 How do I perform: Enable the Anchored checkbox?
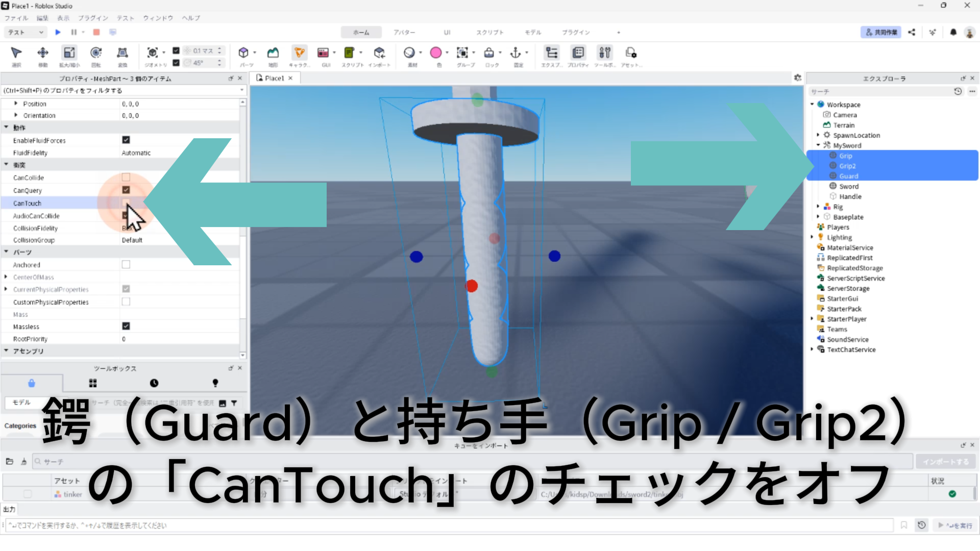click(x=126, y=265)
